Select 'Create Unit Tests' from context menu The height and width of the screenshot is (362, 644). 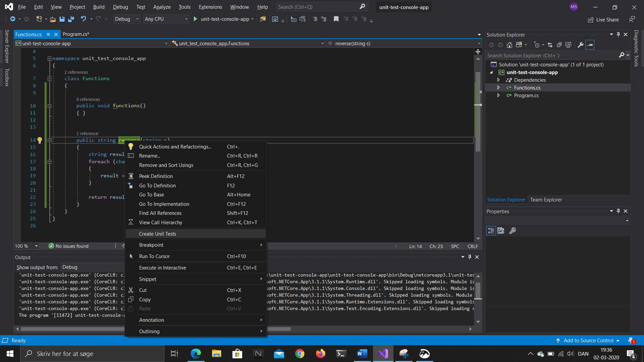pos(157,233)
